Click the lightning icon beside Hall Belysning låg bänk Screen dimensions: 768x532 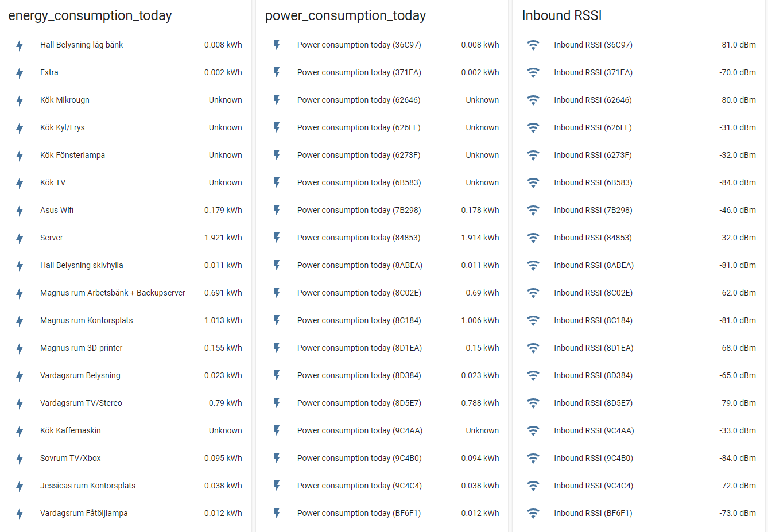point(19,45)
